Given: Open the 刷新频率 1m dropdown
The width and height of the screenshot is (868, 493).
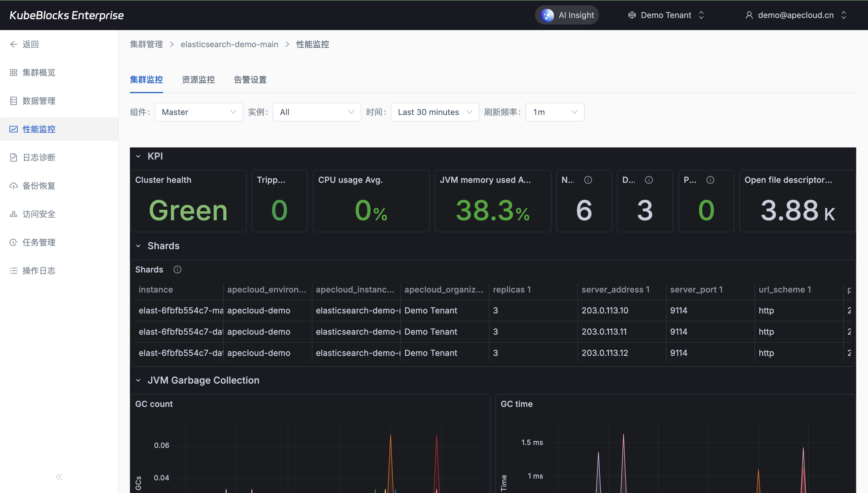Looking at the screenshot, I should [554, 112].
